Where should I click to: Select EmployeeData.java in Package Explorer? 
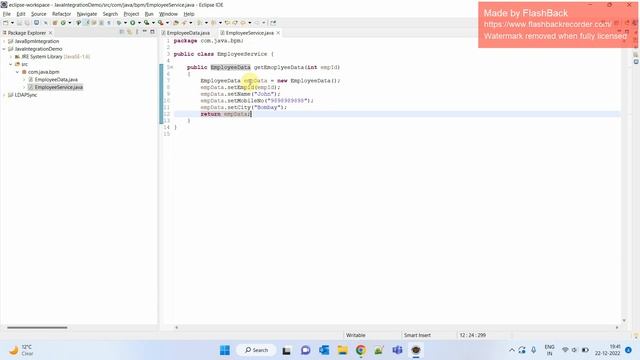click(x=56, y=80)
